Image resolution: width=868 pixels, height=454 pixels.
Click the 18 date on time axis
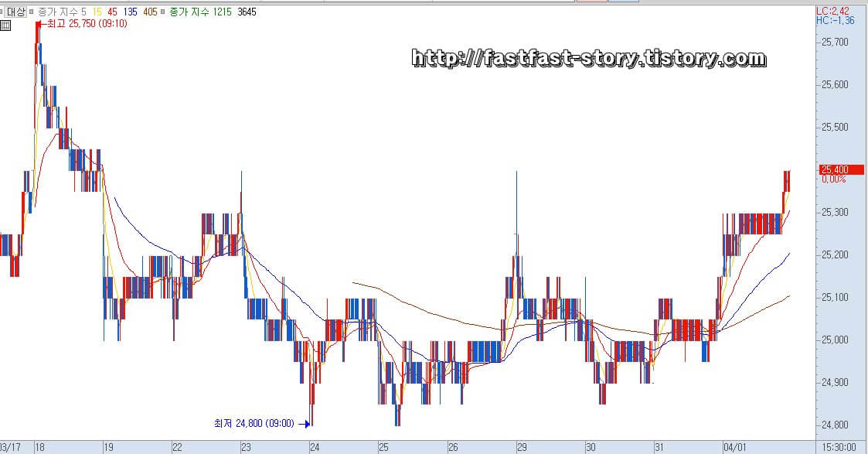(x=40, y=447)
